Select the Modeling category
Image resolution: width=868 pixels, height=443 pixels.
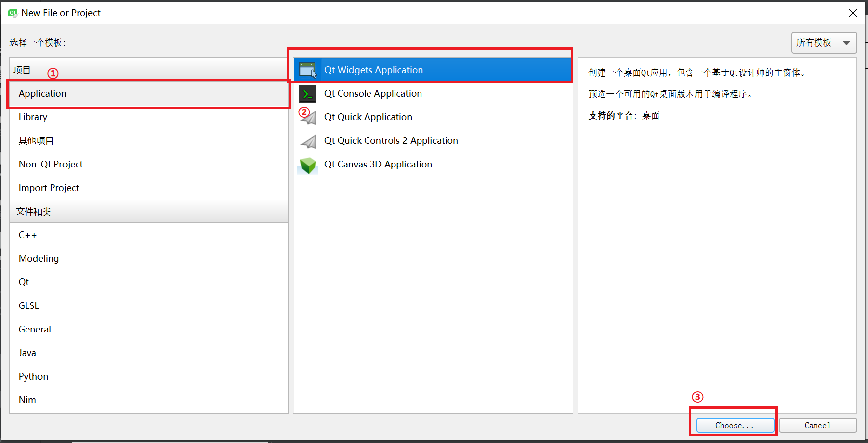149,259
